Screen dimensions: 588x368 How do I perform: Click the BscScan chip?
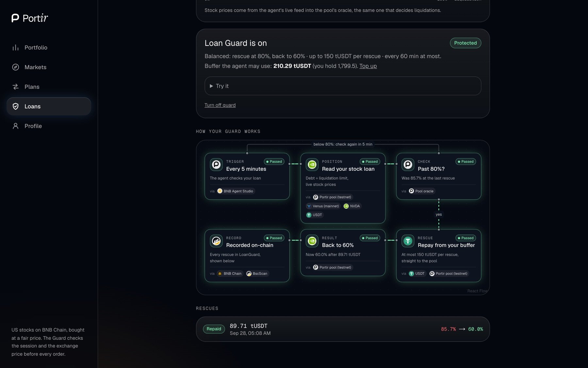pos(257,274)
